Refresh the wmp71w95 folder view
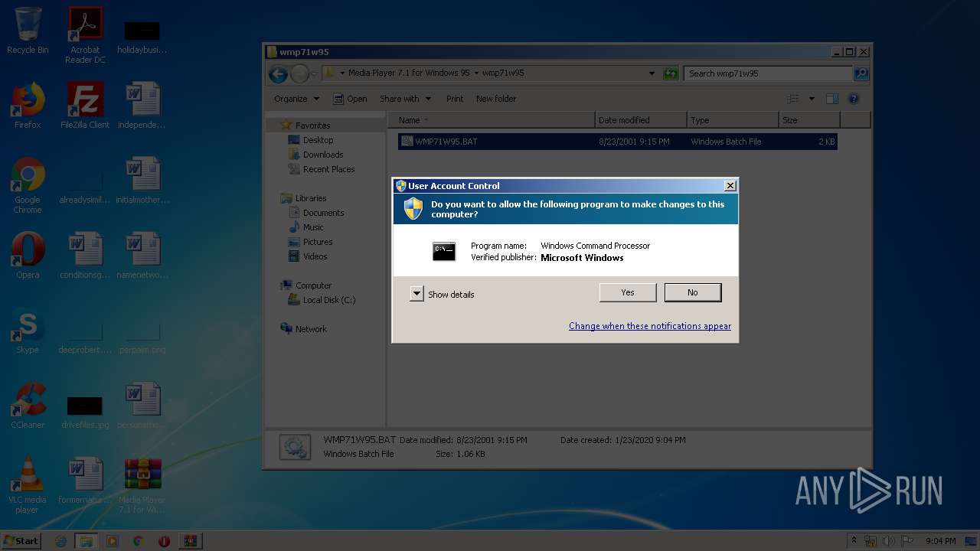Image resolution: width=980 pixels, height=551 pixels. (671, 73)
